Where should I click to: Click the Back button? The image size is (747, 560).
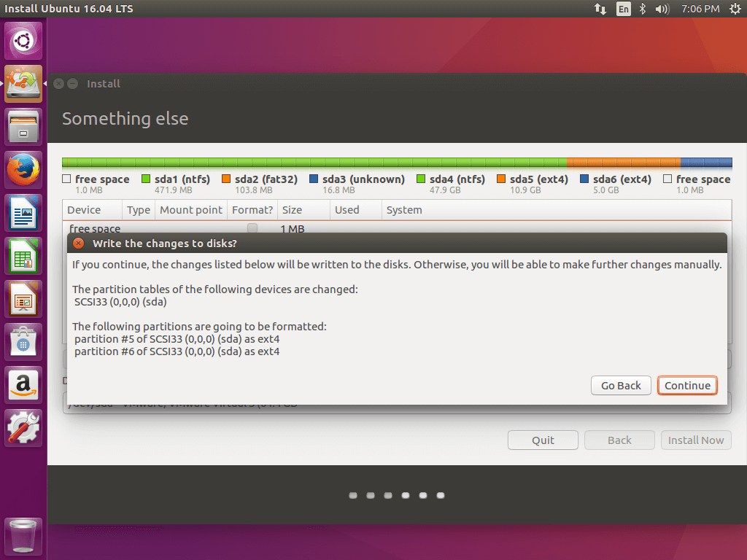click(619, 440)
